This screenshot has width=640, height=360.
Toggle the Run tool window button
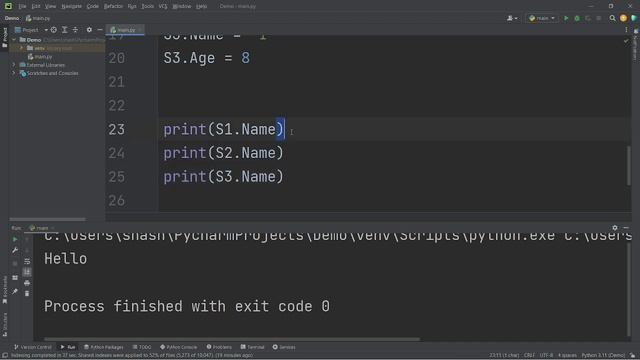point(68,347)
